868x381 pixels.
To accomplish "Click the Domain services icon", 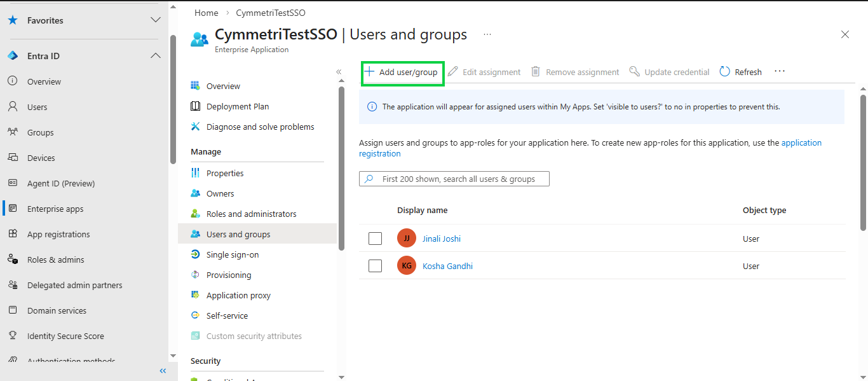I will pyautogui.click(x=12, y=310).
